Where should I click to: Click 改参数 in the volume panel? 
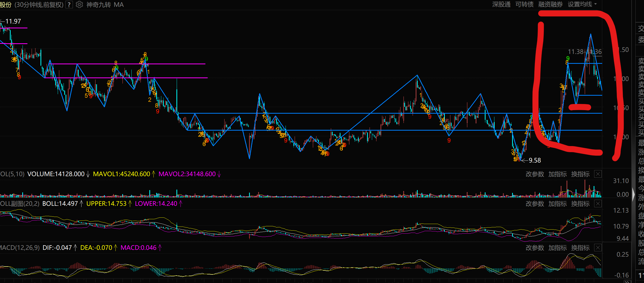535,174
